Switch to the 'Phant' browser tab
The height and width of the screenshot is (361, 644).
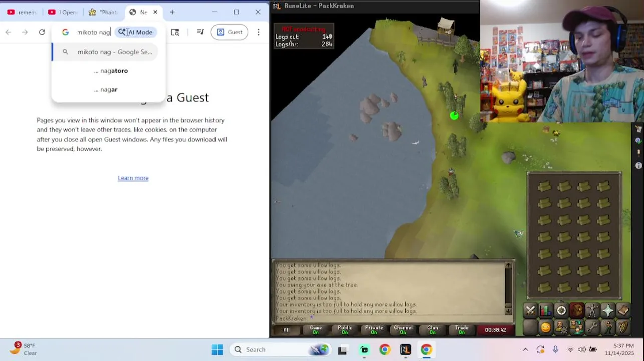point(103,12)
